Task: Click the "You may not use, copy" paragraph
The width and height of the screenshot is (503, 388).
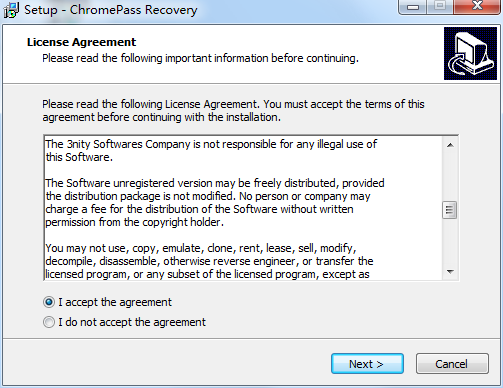Action: pos(209,261)
